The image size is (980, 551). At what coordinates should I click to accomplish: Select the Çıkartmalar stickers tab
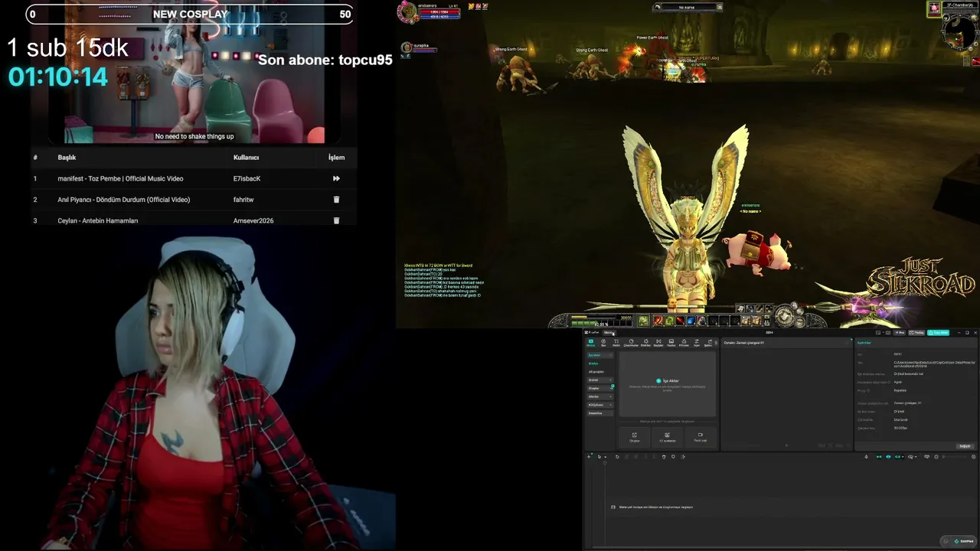click(x=631, y=343)
